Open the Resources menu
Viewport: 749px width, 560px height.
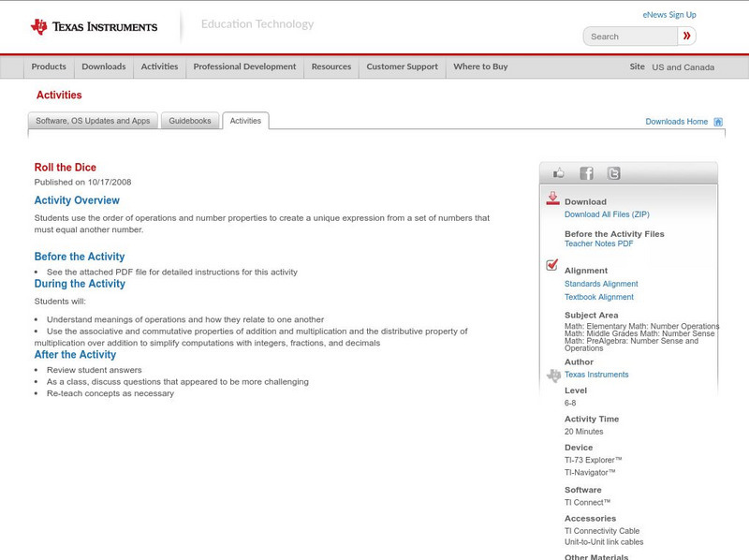(331, 66)
